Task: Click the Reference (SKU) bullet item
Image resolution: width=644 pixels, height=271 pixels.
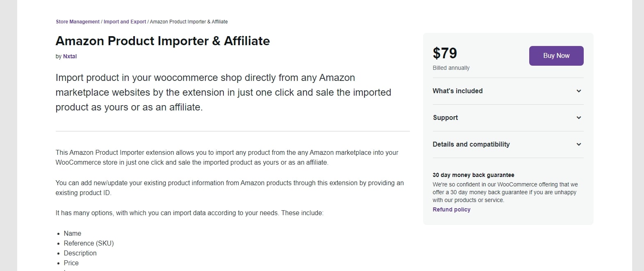Action: pyautogui.click(x=89, y=243)
